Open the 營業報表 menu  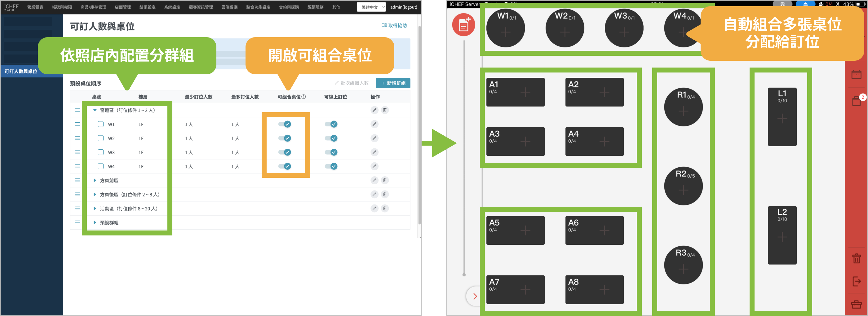(35, 7)
